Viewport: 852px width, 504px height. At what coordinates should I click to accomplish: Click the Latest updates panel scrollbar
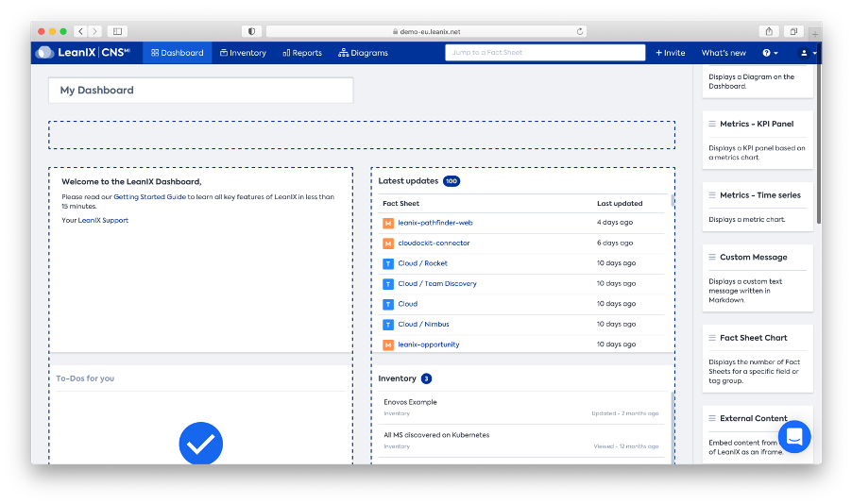673,200
